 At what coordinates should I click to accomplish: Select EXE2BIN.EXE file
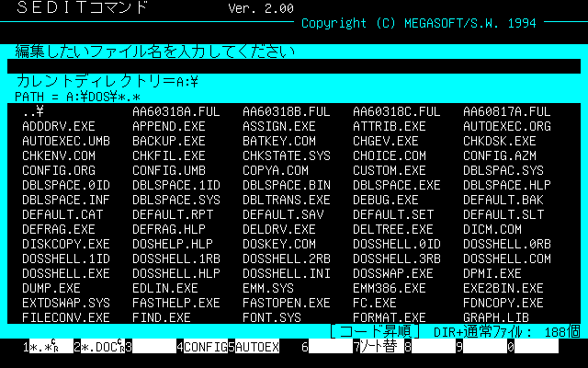(x=503, y=288)
